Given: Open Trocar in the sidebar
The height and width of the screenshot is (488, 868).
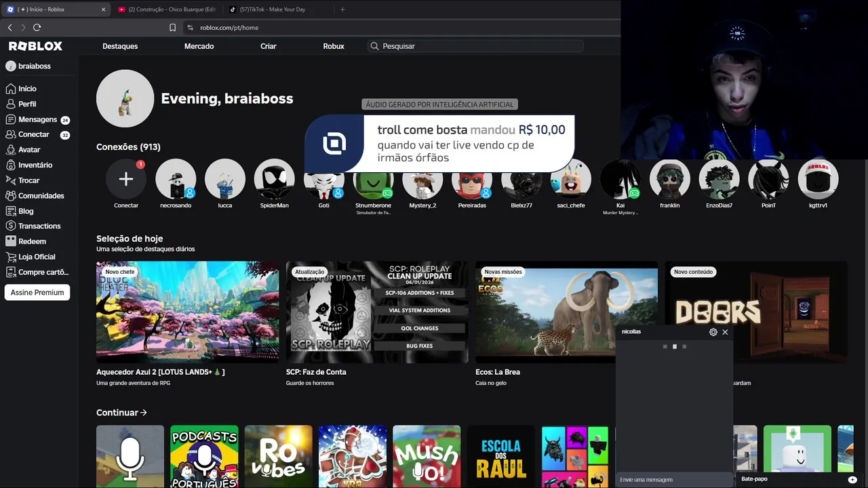Looking at the screenshot, I should 23,180.
